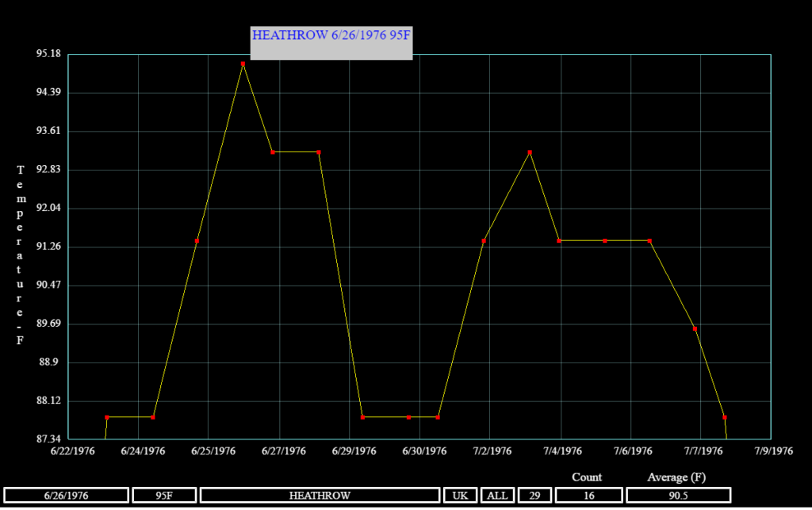Click the 7/9/1976 x-axis date label
This screenshot has width=812, height=510.
[774, 451]
